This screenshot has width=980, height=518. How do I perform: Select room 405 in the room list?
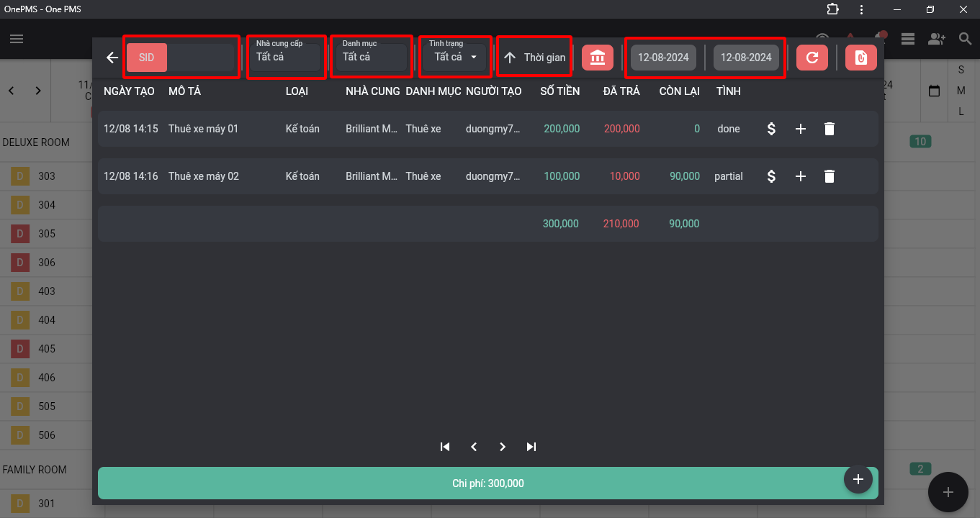[47, 349]
